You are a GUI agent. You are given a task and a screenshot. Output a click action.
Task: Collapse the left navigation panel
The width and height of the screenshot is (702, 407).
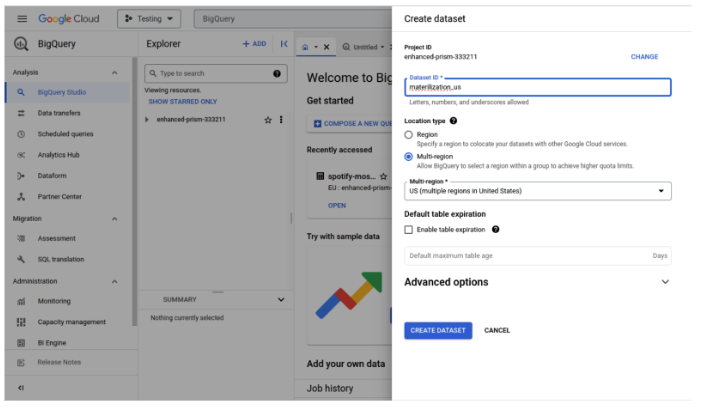[x=21, y=388]
